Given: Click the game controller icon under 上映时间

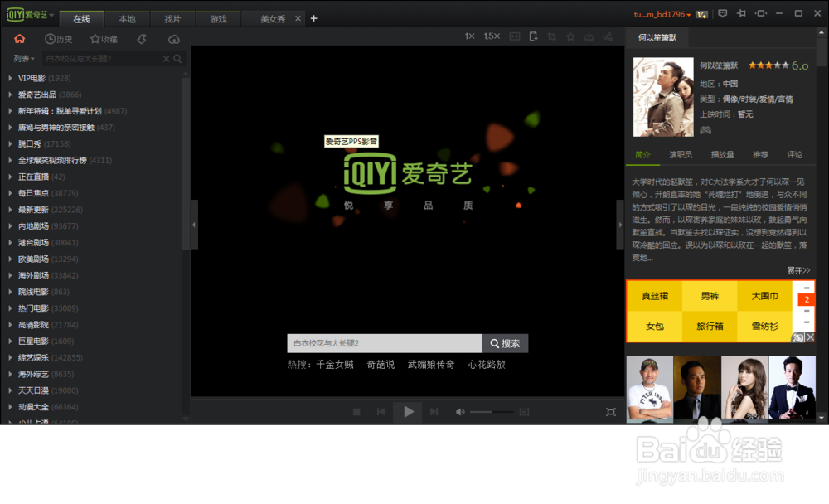Looking at the screenshot, I should 705,129.
